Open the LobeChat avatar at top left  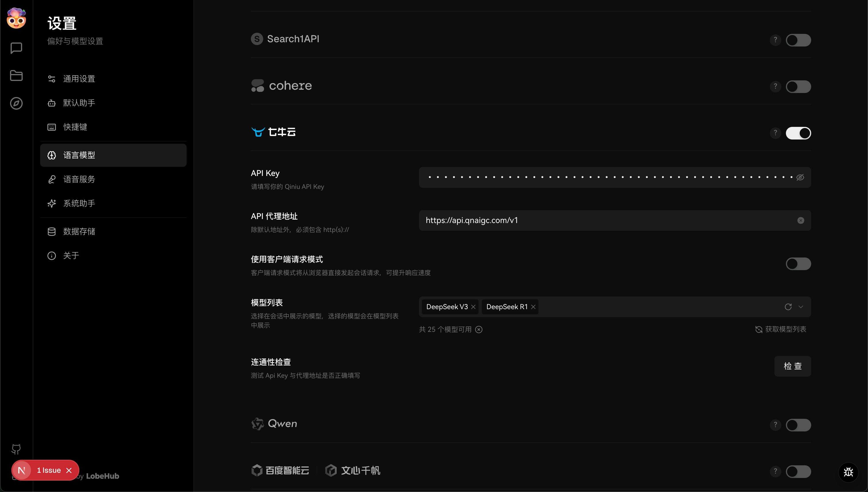(16, 18)
